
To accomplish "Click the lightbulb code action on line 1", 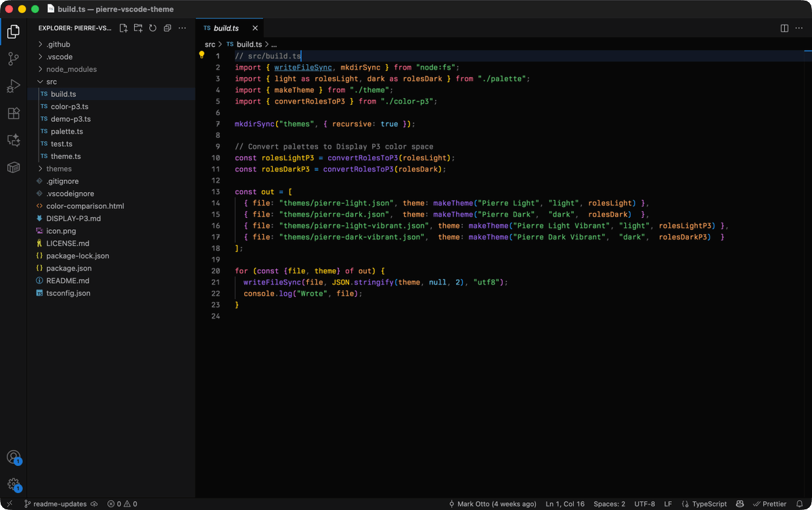I will click(202, 55).
